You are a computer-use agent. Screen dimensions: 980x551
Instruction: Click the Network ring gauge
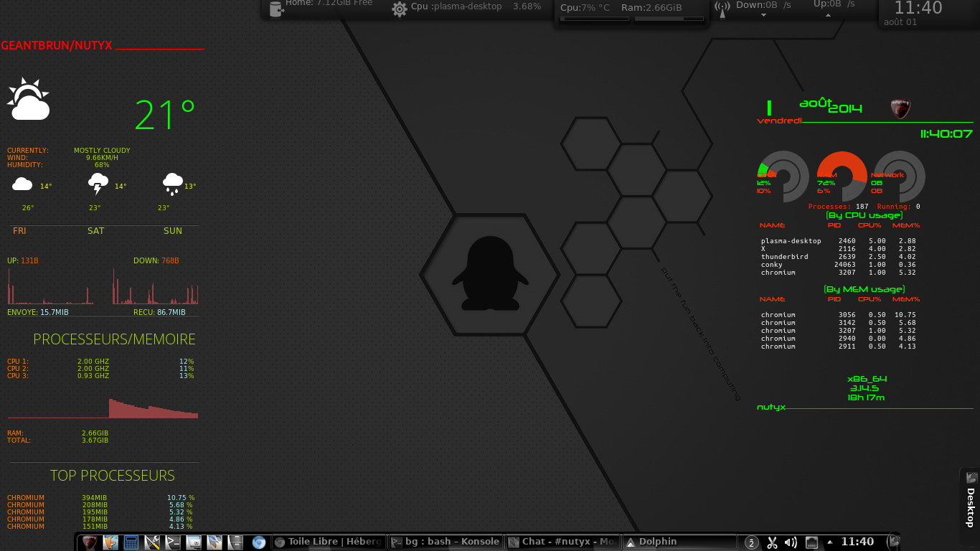[899, 176]
